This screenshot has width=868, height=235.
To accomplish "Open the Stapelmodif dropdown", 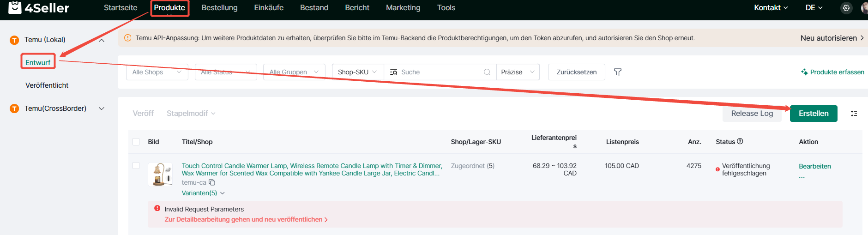I will pyautogui.click(x=191, y=113).
